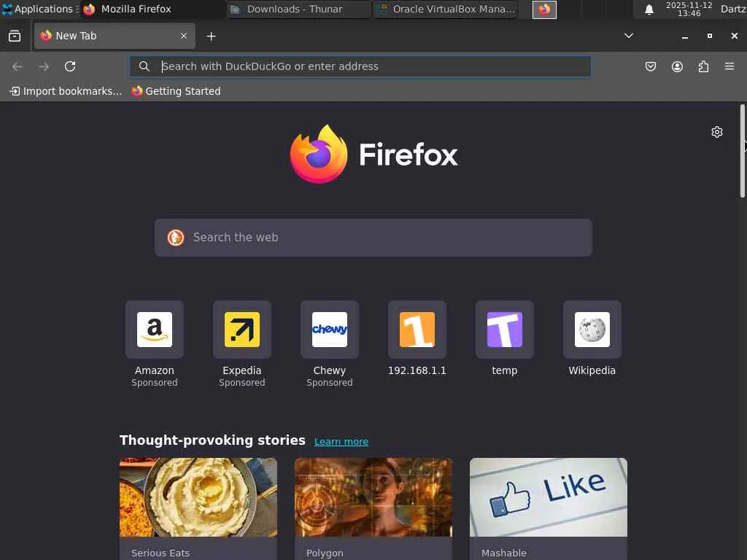Click the Thought-provoking stories heading

pos(212,440)
